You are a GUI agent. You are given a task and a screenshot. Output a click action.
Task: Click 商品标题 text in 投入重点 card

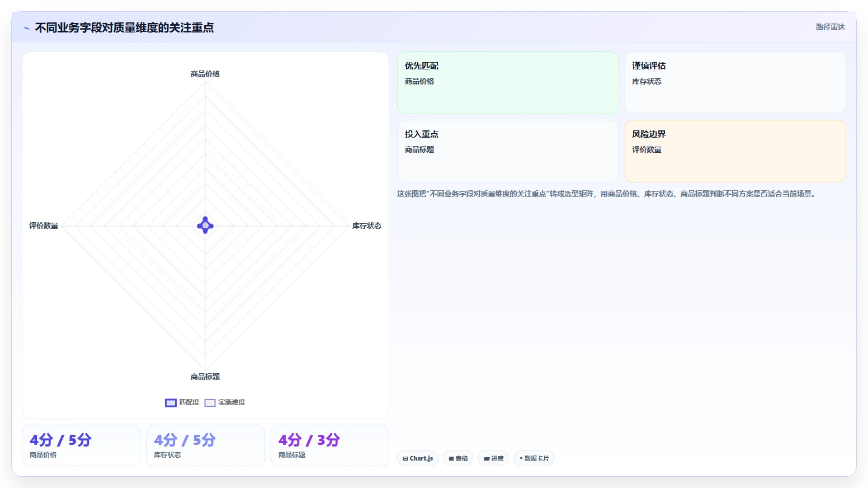tap(419, 149)
